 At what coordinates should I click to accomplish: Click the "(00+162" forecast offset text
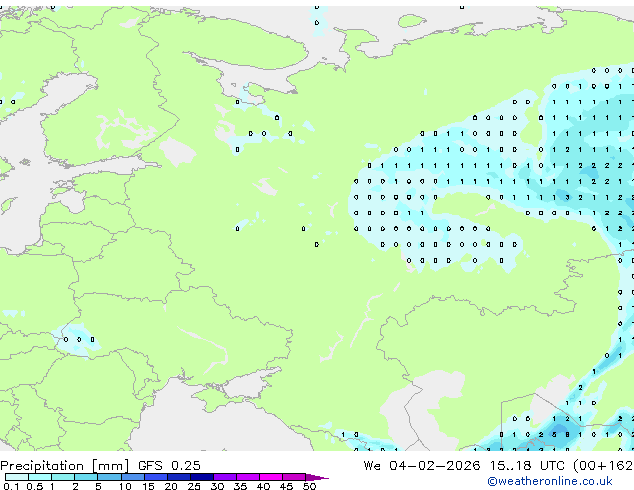point(603,466)
